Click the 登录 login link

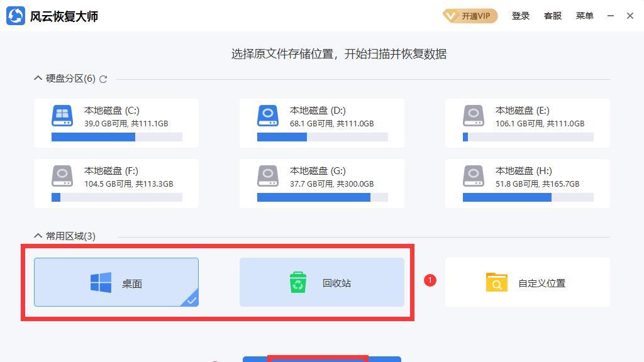point(520,16)
